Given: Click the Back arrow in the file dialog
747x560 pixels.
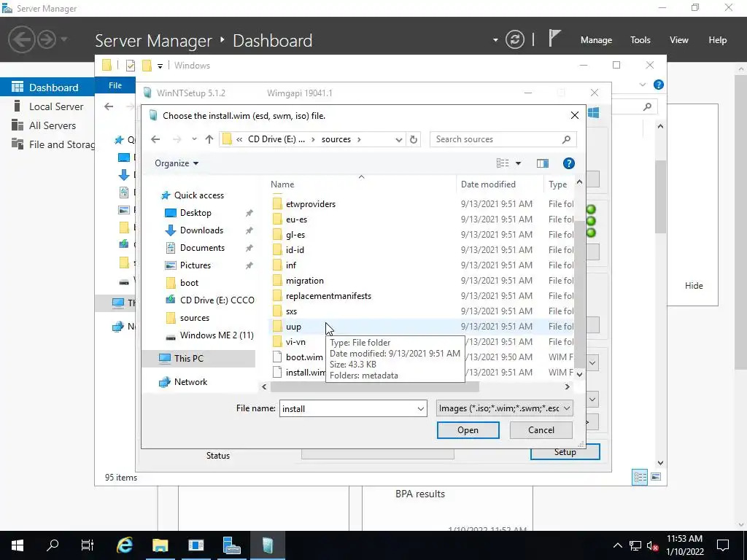Looking at the screenshot, I should pyautogui.click(x=155, y=139).
